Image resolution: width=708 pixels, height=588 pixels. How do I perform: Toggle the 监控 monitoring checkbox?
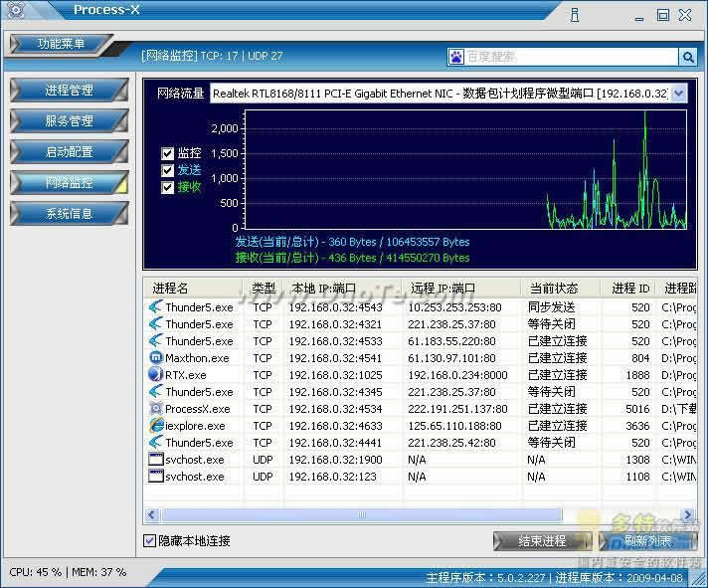coord(167,153)
